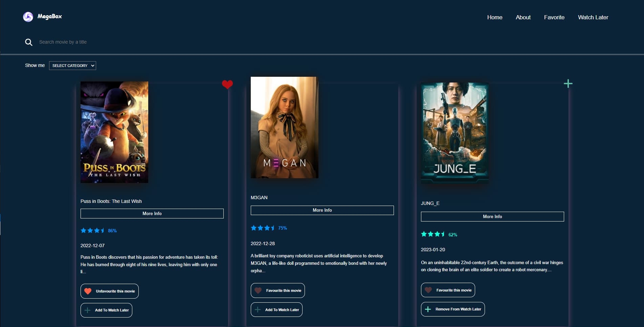Click the MegaBox logo icon
The image size is (644, 327).
coord(28,17)
